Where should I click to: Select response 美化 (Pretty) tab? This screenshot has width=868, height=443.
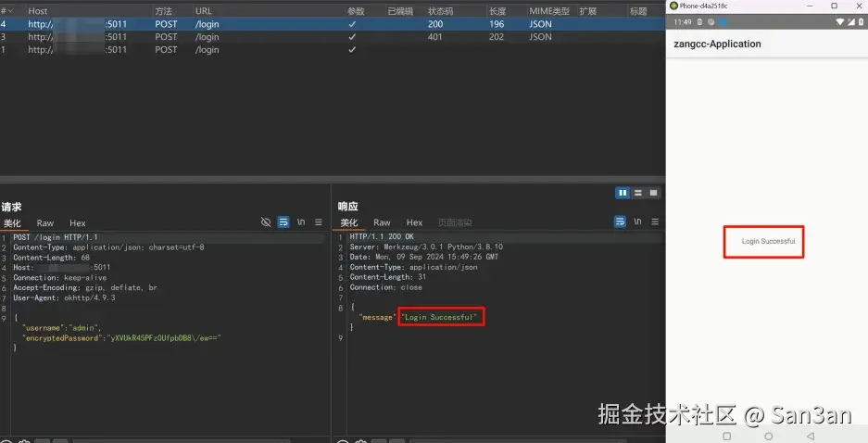click(x=348, y=222)
